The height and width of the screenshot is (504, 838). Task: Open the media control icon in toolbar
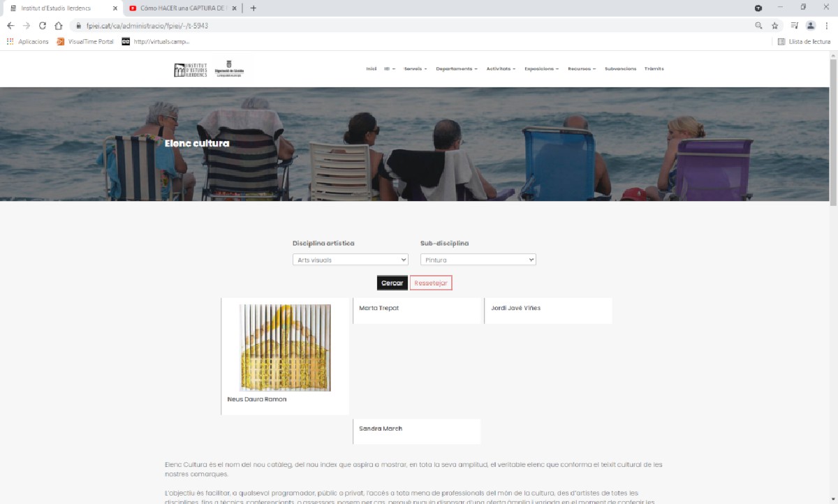tap(795, 26)
